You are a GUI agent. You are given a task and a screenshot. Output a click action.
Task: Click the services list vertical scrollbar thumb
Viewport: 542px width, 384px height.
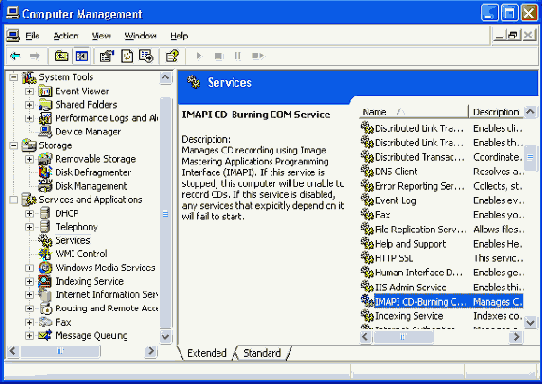[x=530, y=157]
